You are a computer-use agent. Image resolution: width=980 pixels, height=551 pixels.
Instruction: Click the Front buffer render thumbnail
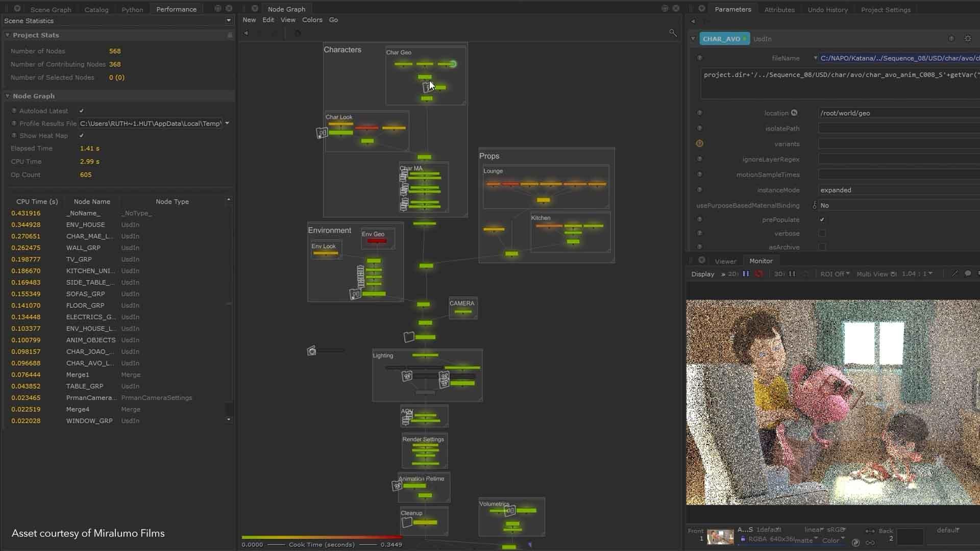720,537
